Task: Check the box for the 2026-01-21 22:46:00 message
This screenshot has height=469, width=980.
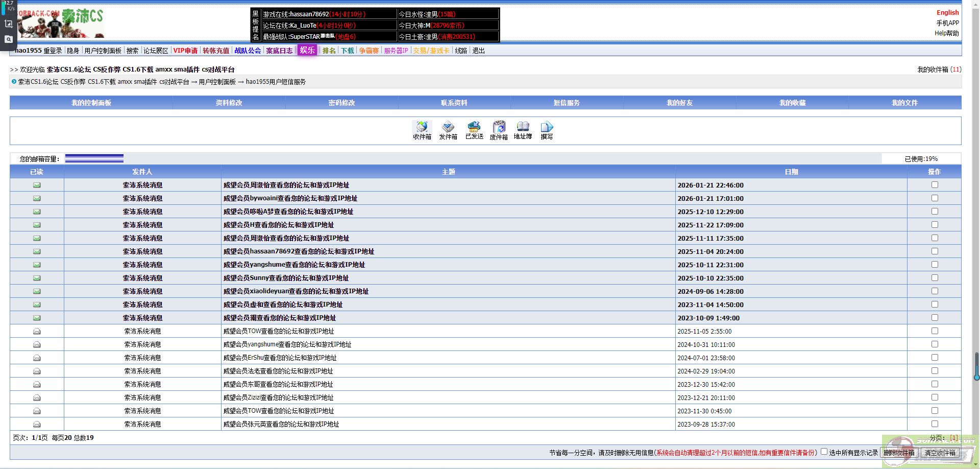Action: (x=935, y=185)
